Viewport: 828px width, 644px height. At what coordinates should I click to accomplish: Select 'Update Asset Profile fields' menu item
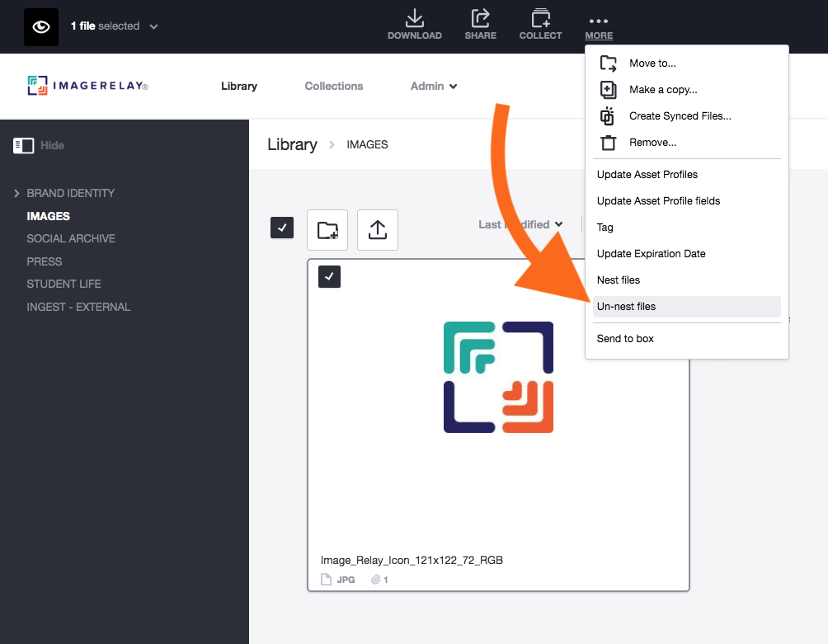pos(686,201)
